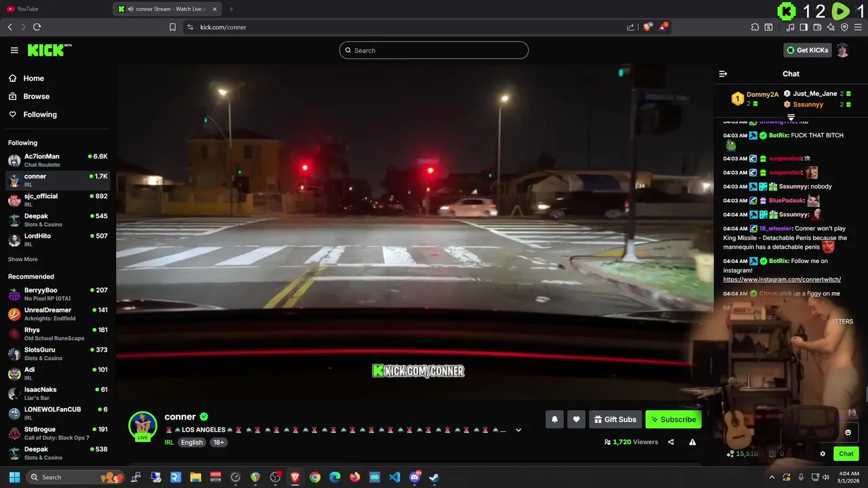Image resolution: width=868 pixels, height=488 pixels.
Task: Click the KICK logo in the header
Action: click(x=49, y=50)
